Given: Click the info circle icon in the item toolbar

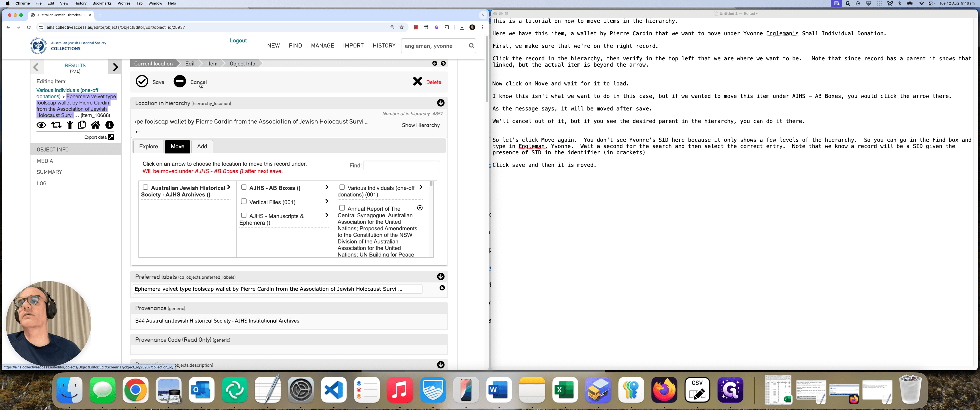Looking at the screenshot, I should pos(110,125).
